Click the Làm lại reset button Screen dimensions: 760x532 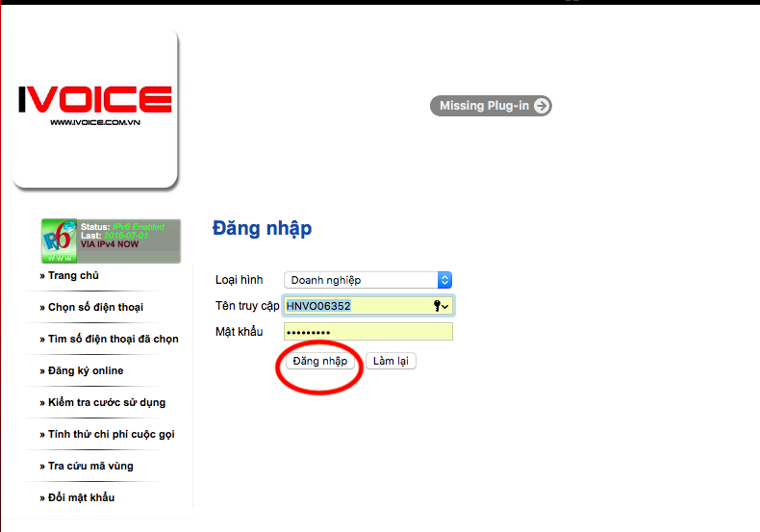pos(391,361)
